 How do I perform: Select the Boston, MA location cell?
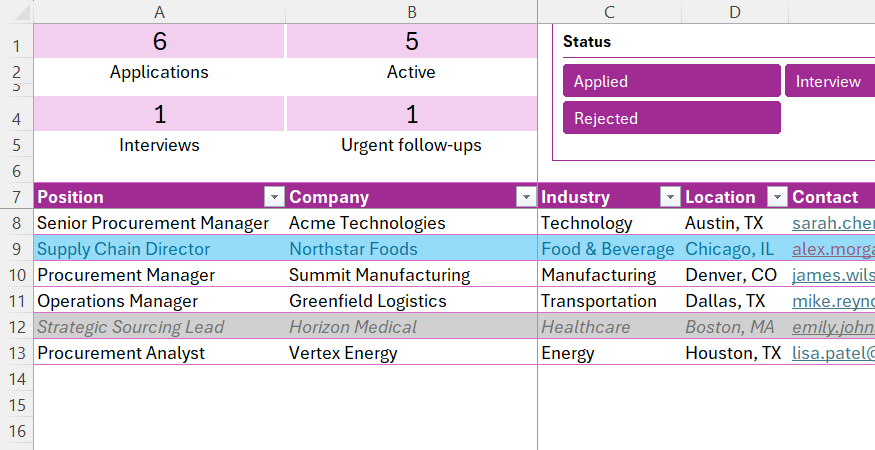735,327
